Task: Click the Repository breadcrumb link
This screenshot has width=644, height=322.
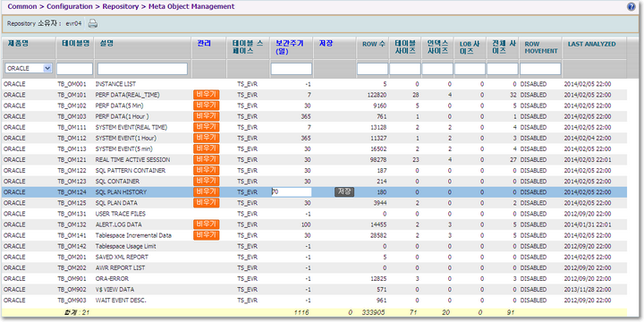Action: click(x=120, y=6)
